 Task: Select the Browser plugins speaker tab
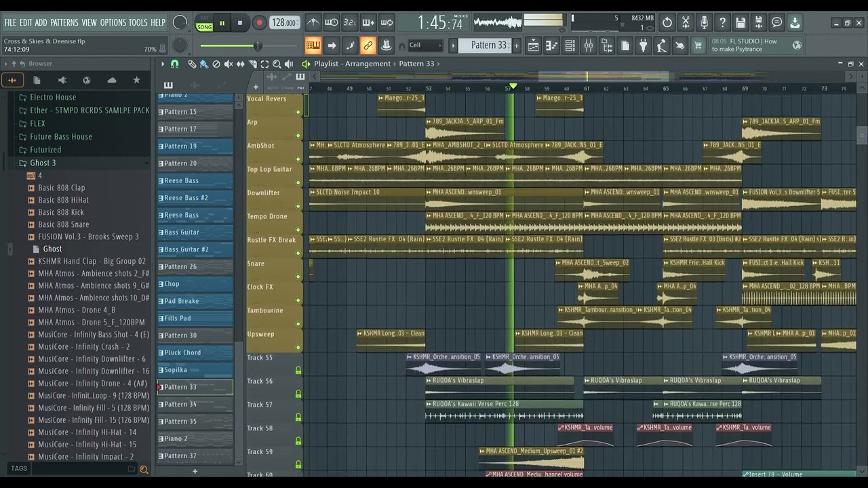[x=62, y=80]
